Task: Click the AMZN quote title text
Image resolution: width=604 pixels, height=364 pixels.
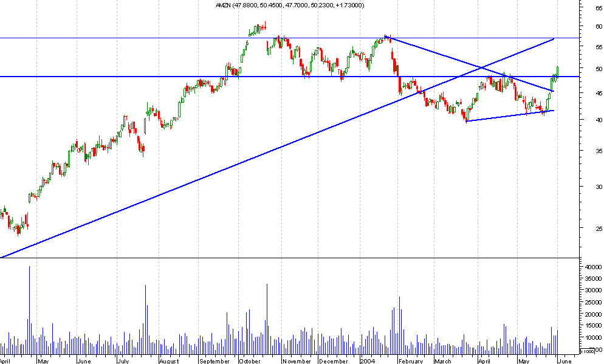Action: pos(290,5)
